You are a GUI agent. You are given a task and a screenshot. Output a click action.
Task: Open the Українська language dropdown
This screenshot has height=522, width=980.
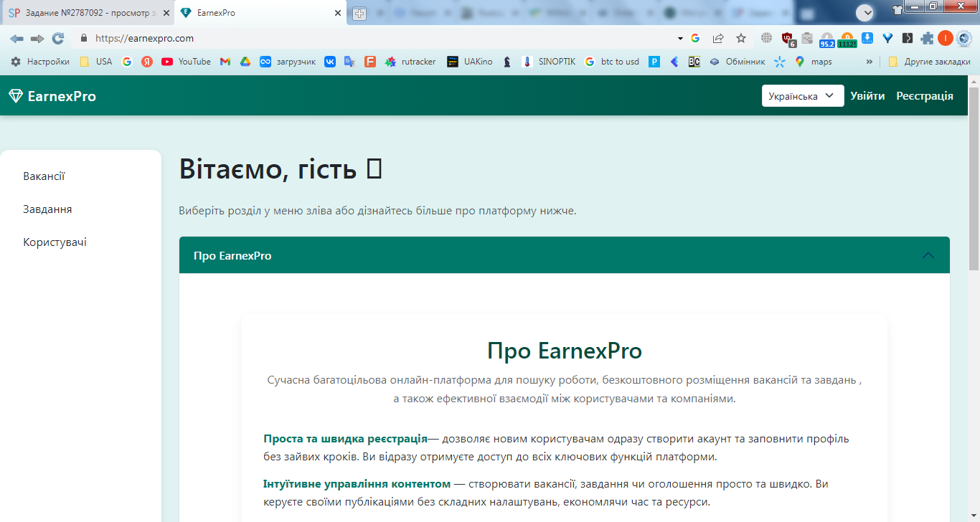[803, 96]
